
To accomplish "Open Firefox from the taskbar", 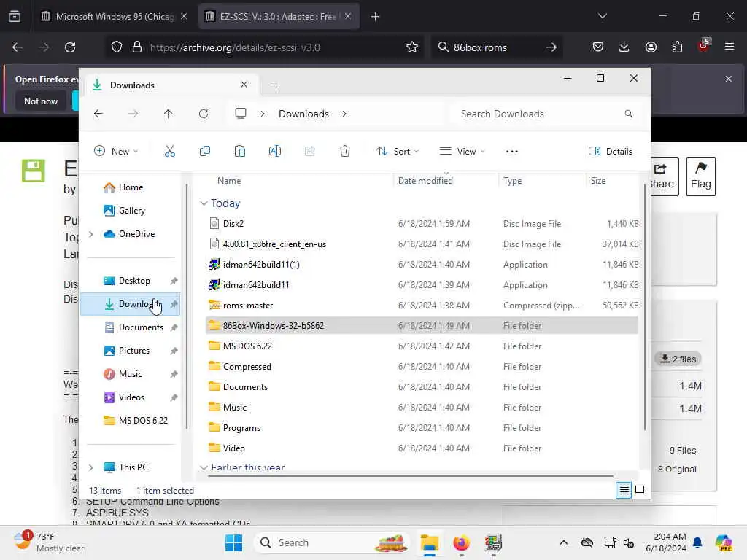I will [461, 542].
